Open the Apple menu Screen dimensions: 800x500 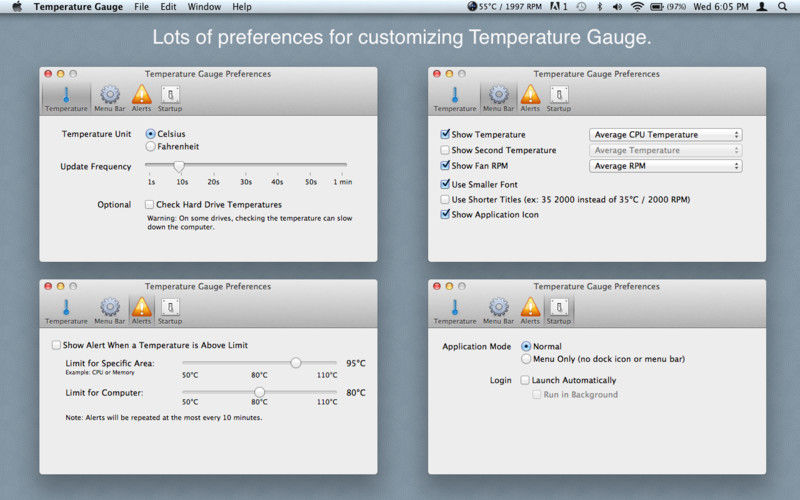pos(17,7)
